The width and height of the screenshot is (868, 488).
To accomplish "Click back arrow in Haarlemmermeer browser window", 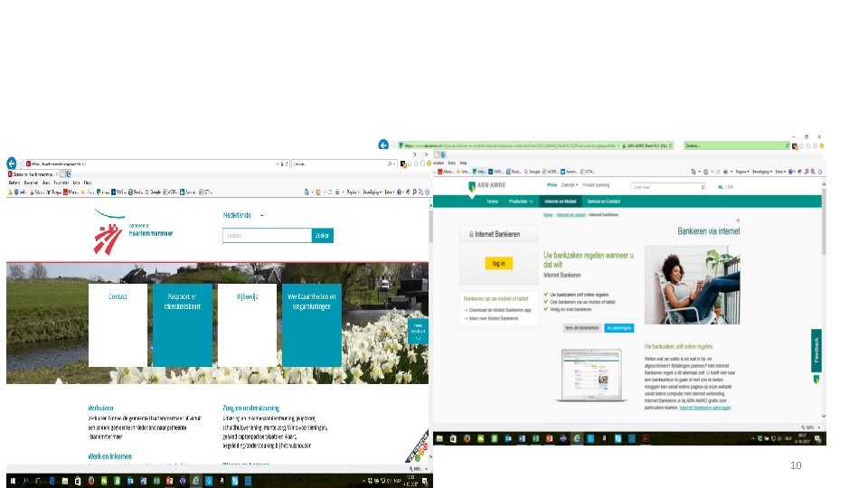I will (12, 164).
